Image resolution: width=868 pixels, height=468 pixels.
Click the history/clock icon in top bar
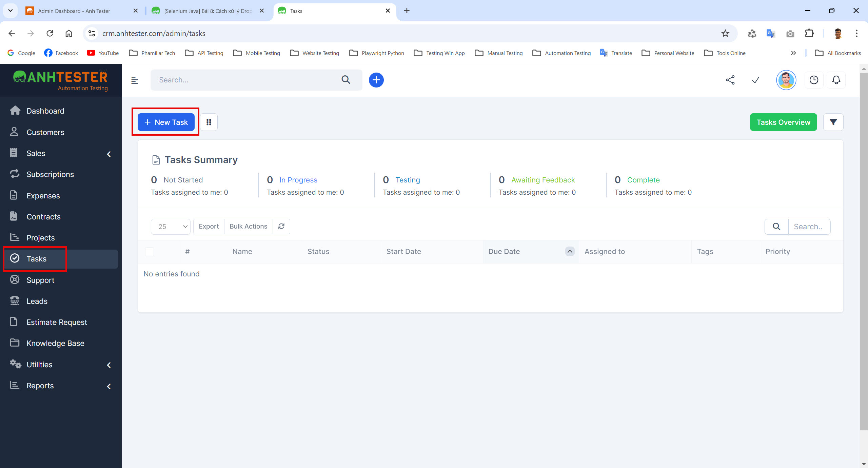click(814, 80)
